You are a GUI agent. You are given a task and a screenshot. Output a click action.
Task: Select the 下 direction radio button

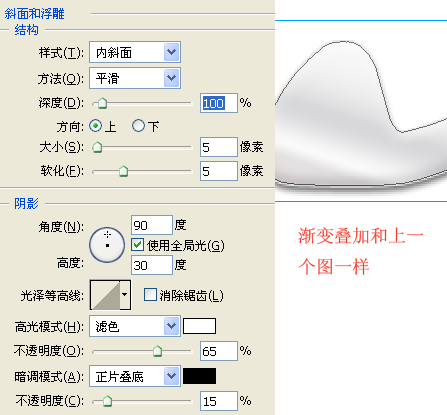[138, 126]
